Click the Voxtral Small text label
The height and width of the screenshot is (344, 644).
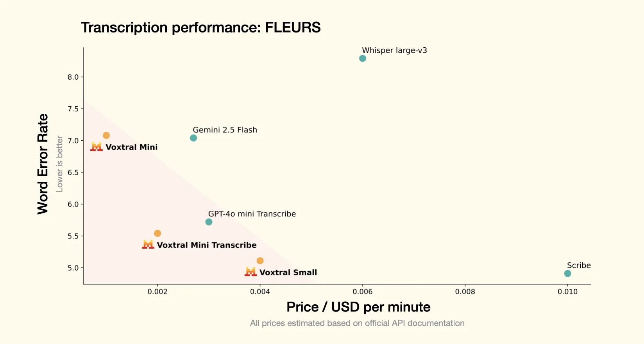[x=288, y=272]
